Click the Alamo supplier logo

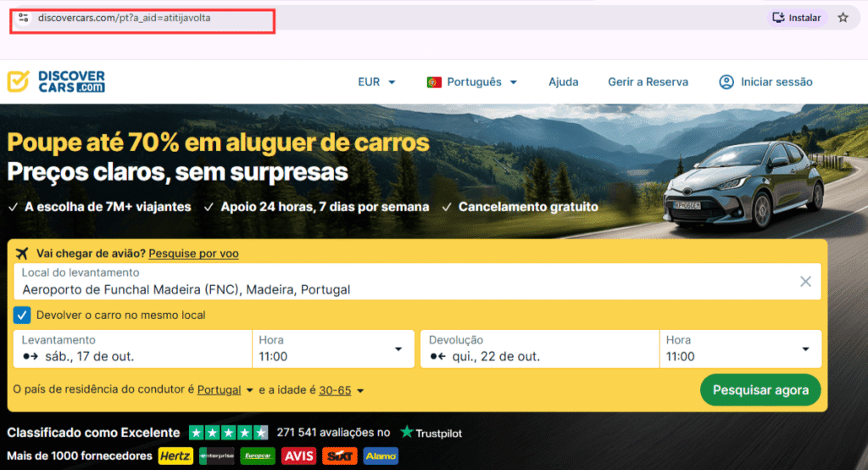(381, 456)
